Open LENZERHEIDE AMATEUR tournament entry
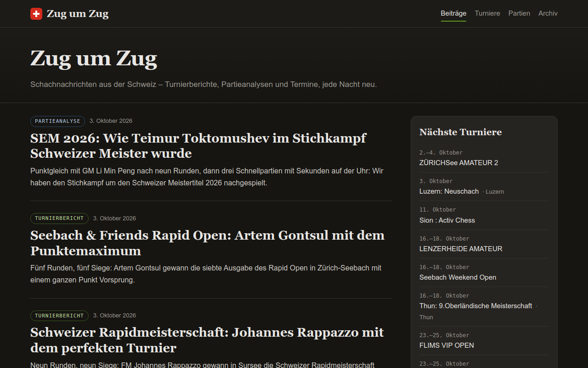The width and height of the screenshot is (588, 368). pos(461,249)
